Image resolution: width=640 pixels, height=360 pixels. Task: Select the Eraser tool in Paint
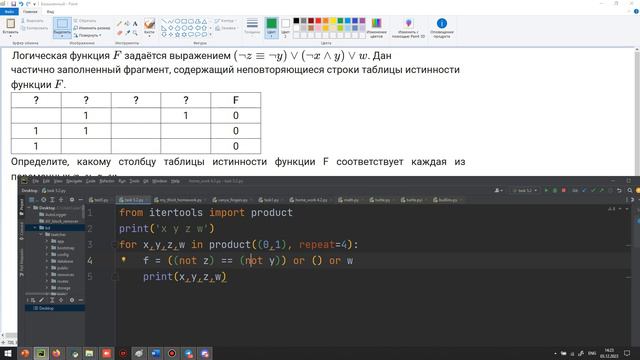tap(119, 32)
